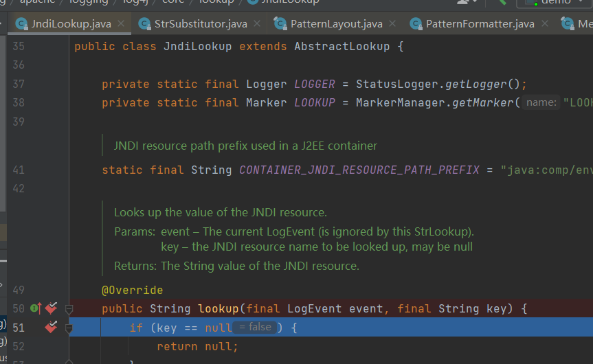Image resolution: width=593 pixels, height=364 pixels.
Task: Click the JndiLookup class name on line 35
Action: click(197, 47)
